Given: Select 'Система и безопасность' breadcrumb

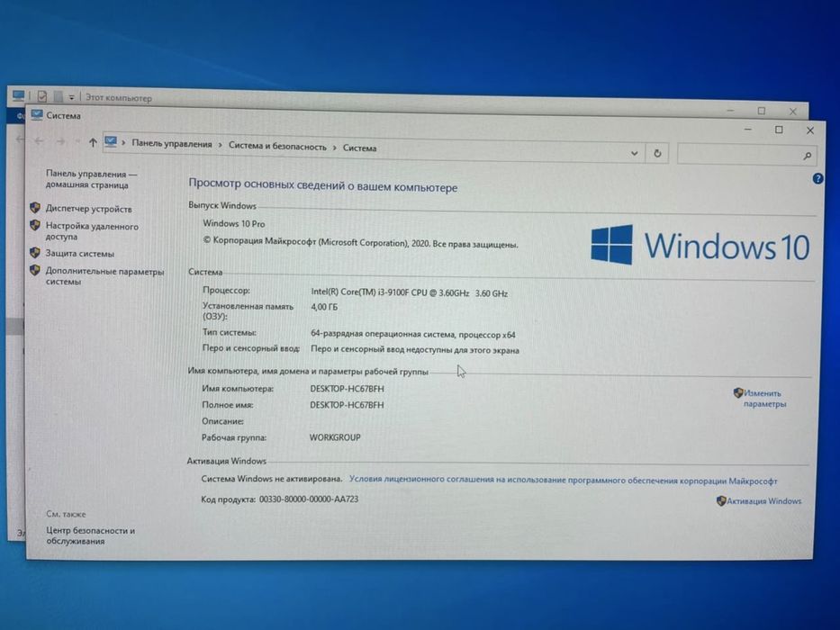Looking at the screenshot, I should pos(277,146).
